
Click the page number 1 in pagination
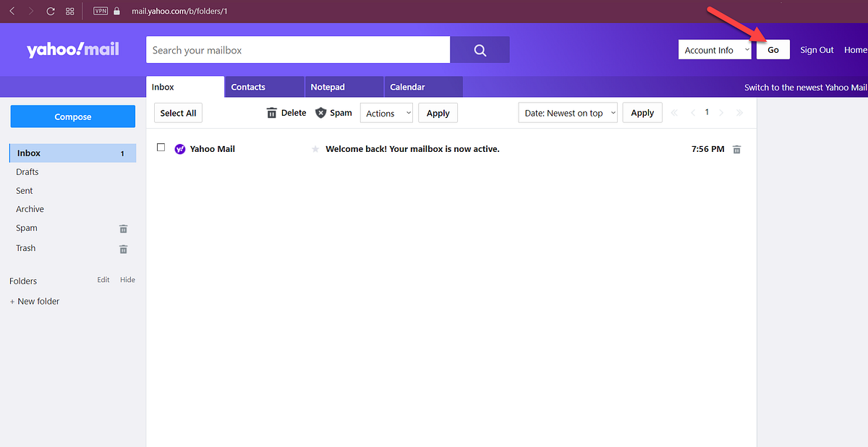click(707, 112)
